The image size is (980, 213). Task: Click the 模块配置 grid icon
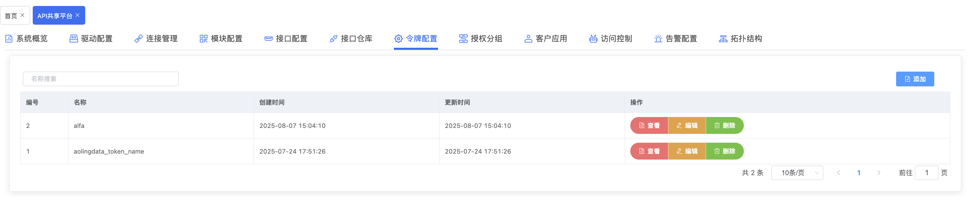coord(203,39)
